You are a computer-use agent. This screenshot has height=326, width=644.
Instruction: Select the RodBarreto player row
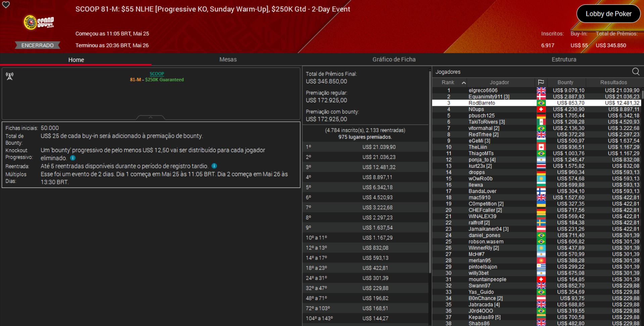(537, 103)
